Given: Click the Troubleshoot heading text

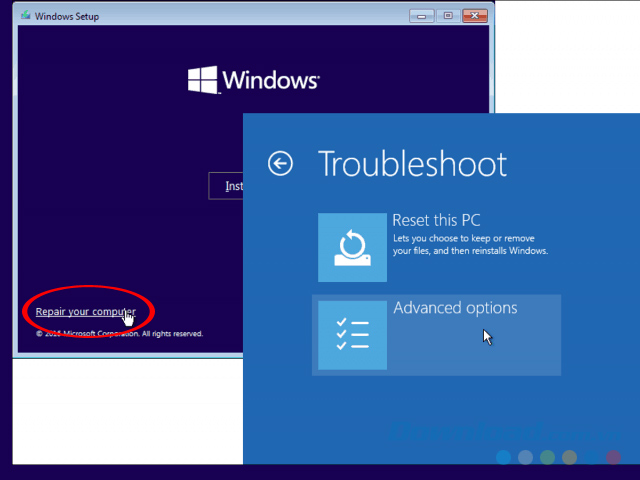Looking at the screenshot, I should (412, 164).
